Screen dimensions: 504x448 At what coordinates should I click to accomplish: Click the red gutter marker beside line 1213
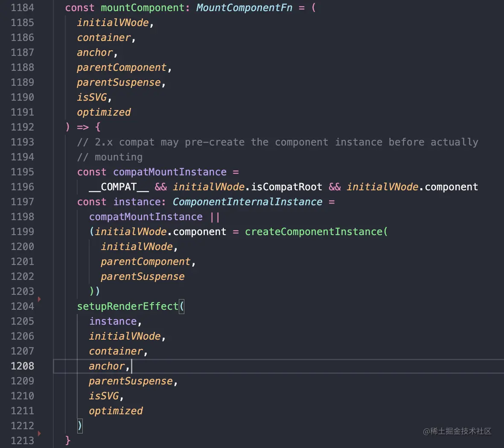coord(39,433)
